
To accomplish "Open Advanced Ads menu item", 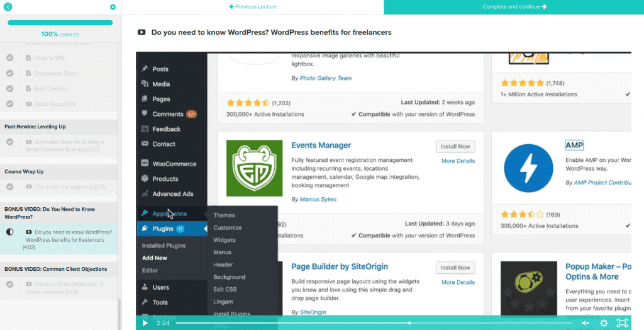I will pyautogui.click(x=172, y=194).
